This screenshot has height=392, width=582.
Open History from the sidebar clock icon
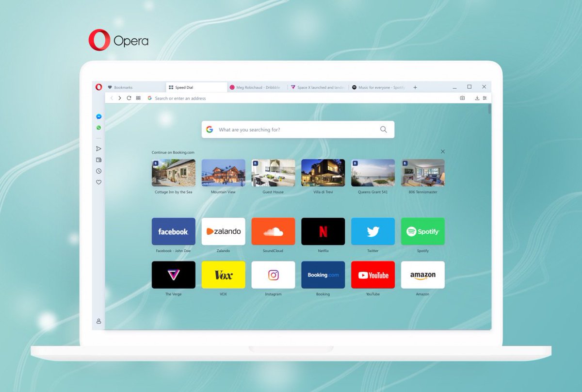tap(99, 171)
